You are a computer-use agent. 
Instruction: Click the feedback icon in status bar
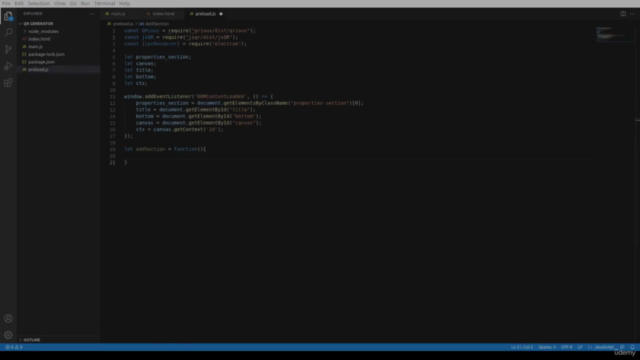click(622, 347)
